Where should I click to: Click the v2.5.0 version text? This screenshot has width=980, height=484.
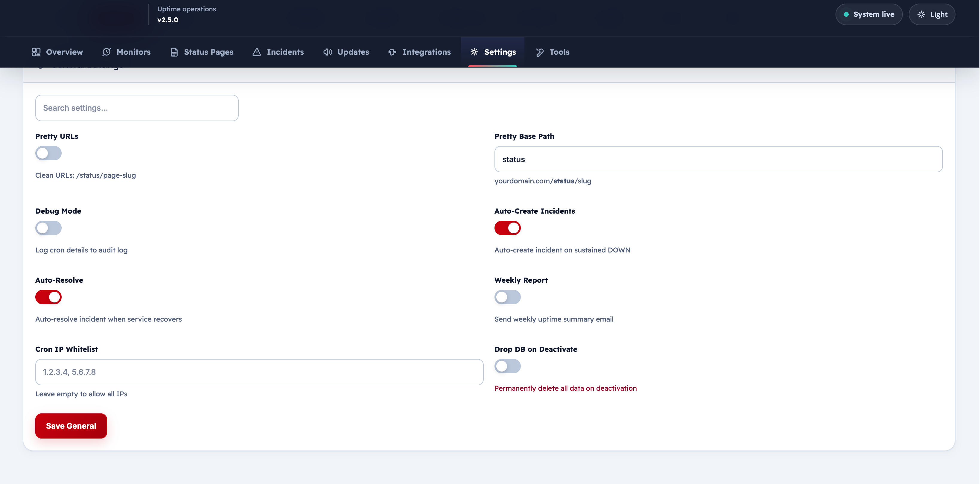click(x=168, y=20)
